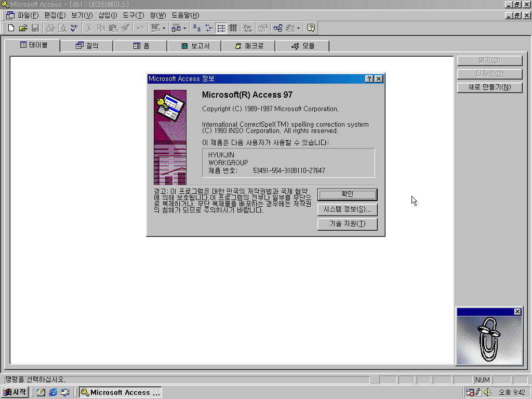Select the 질의 tab
The width and height of the screenshot is (532, 399).
(87, 46)
